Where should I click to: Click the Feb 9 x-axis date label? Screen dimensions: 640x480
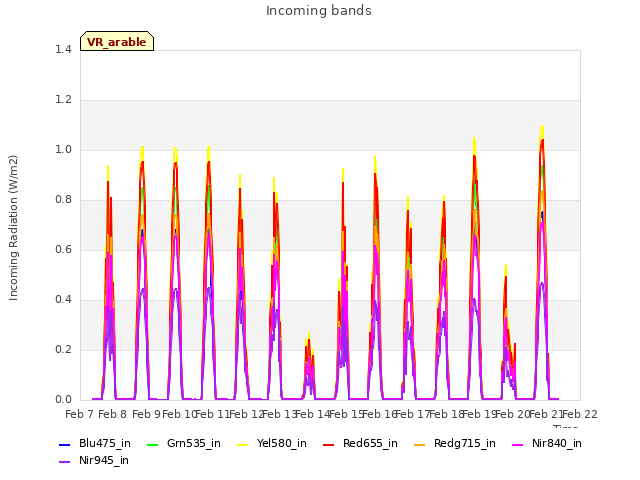tap(146, 415)
